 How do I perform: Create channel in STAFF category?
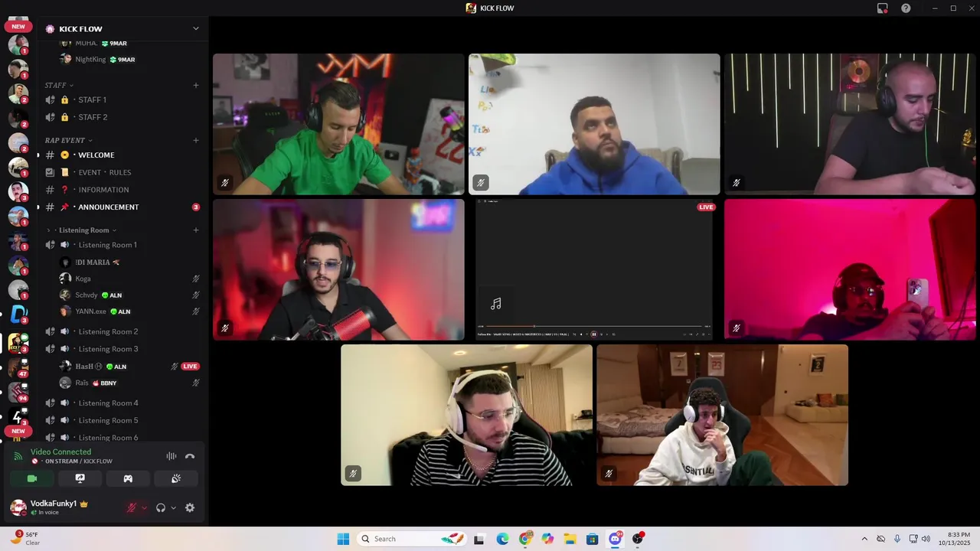[x=196, y=85]
